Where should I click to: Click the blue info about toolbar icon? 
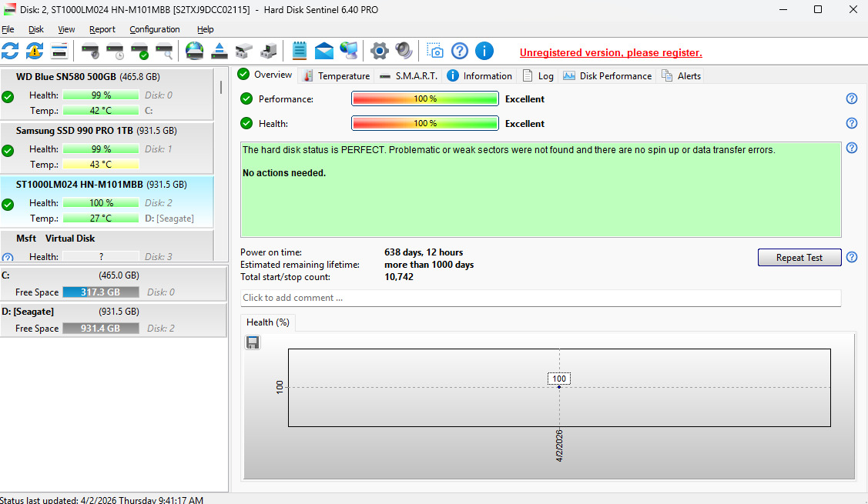pyautogui.click(x=484, y=51)
